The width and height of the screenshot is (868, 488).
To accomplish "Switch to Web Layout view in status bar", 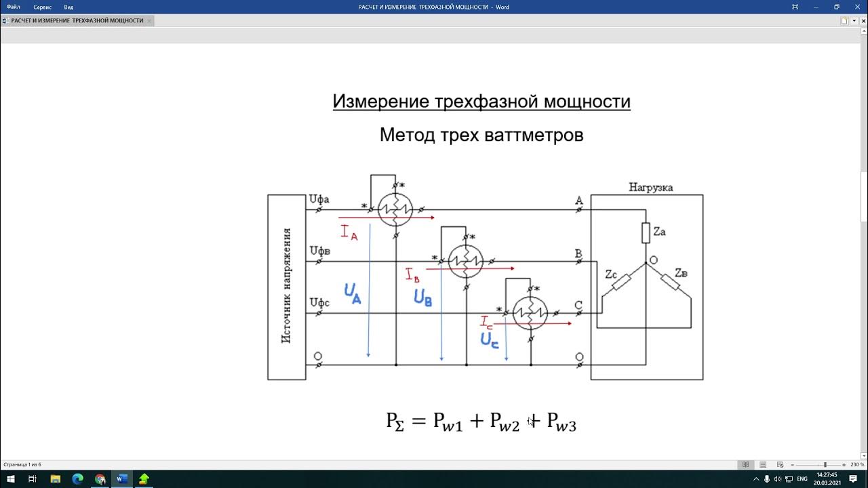I will (x=780, y=464).
